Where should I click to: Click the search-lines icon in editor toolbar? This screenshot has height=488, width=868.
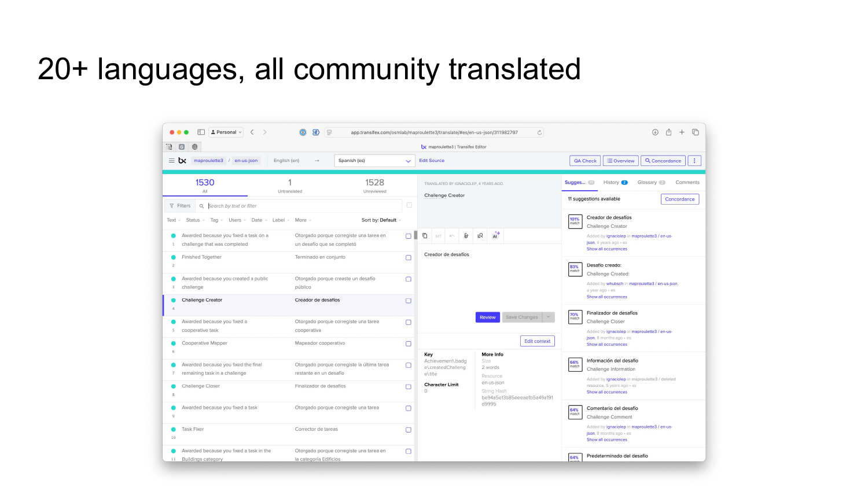point(480,236)
